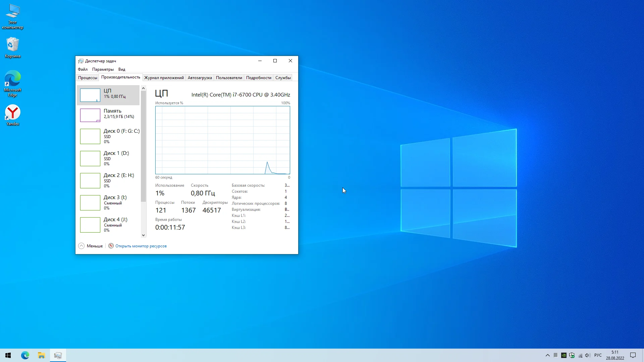This screenshot has height=362, width=644.
Task: Select the Диск 1 (D:) sidebar item
Action: pos(108,158)
